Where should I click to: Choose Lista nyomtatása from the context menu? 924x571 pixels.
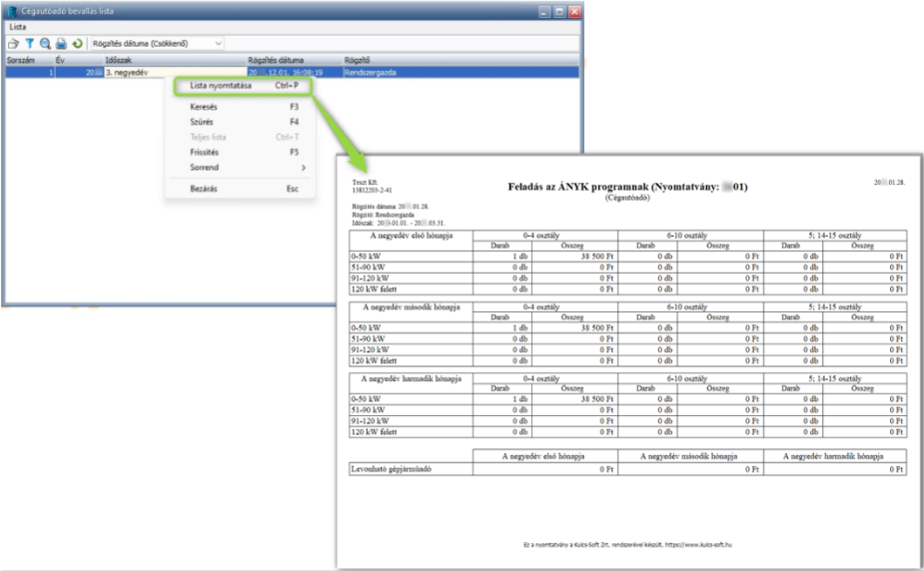(x=244, y=86)
